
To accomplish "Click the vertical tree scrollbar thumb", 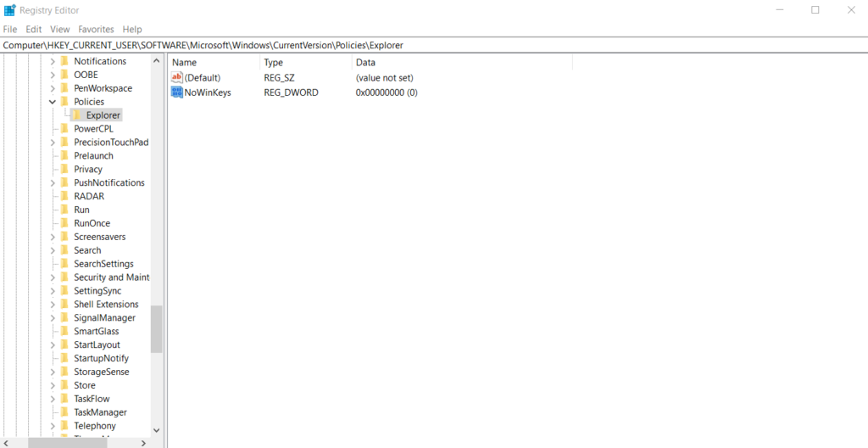I will [156, 329].
